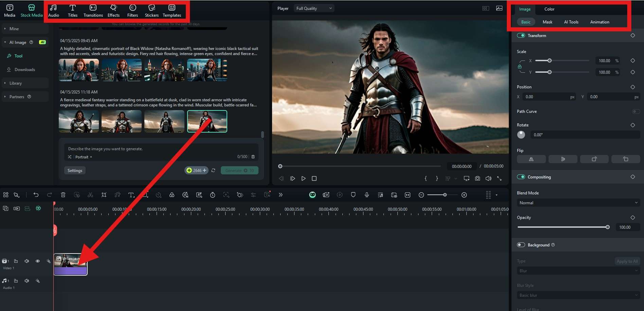Switch to the Image tab

click(525, 9)
